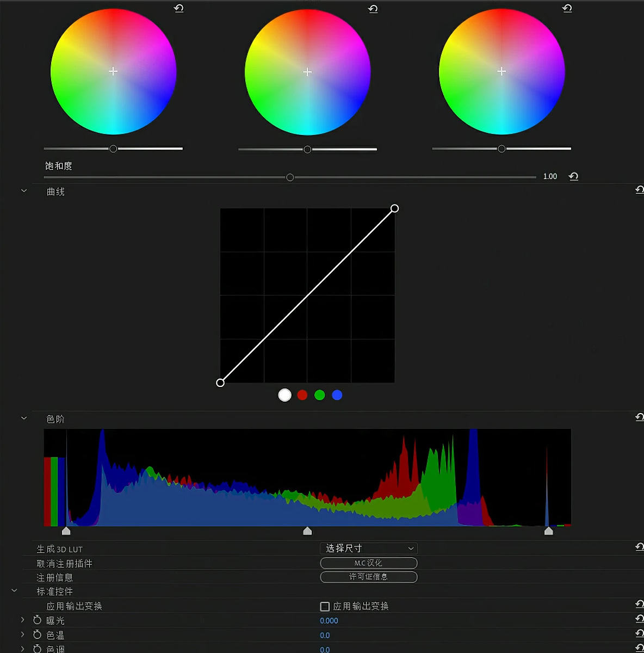Click the first color wheel center crosshair

coord(113,71)
